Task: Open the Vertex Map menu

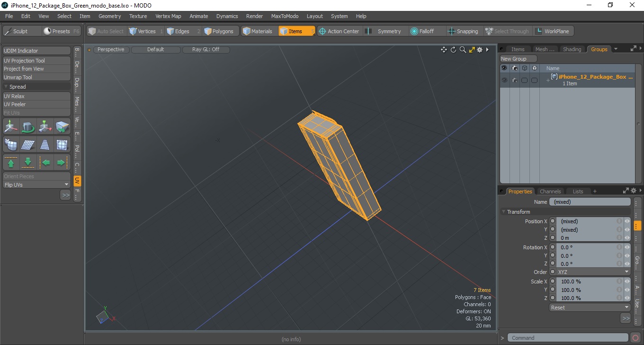Action: [x=168, y=16]
